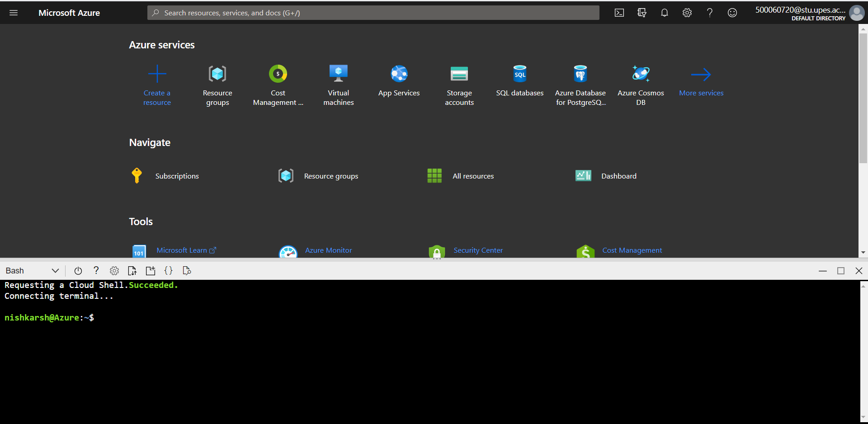Screen dimensions: 868x424
Task: Click Upload/Download files icon in shell
Action: [x=132, y=271]
